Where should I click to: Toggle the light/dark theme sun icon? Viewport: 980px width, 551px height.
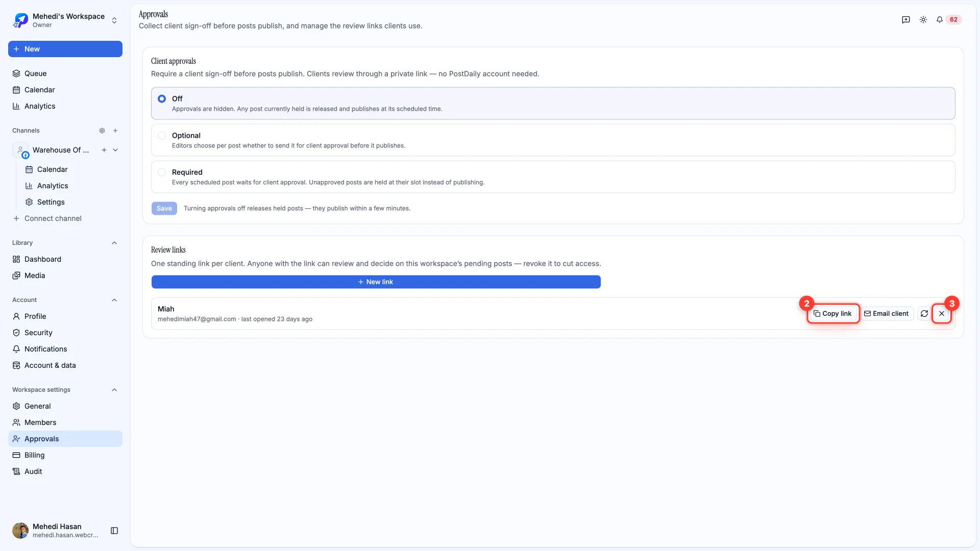[923, 19]
